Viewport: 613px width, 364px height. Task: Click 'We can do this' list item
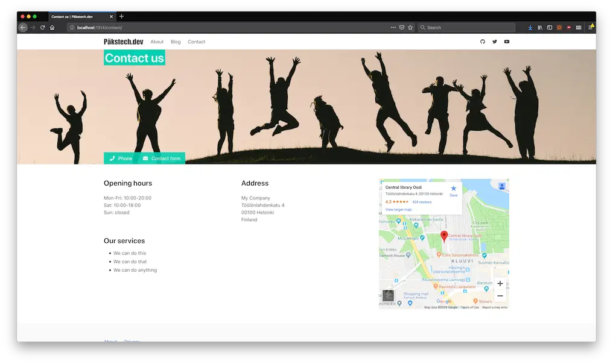130,253
